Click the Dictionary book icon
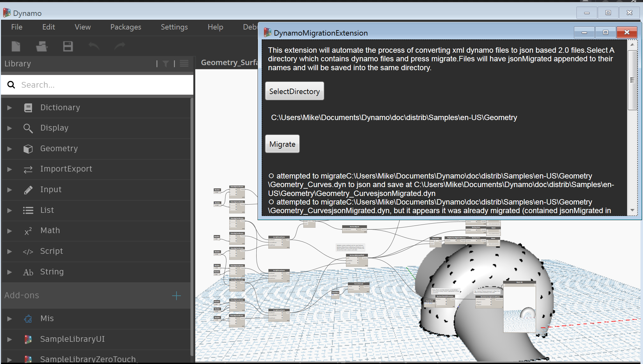This screenshot has height=364, width=643. click(28, 108)
